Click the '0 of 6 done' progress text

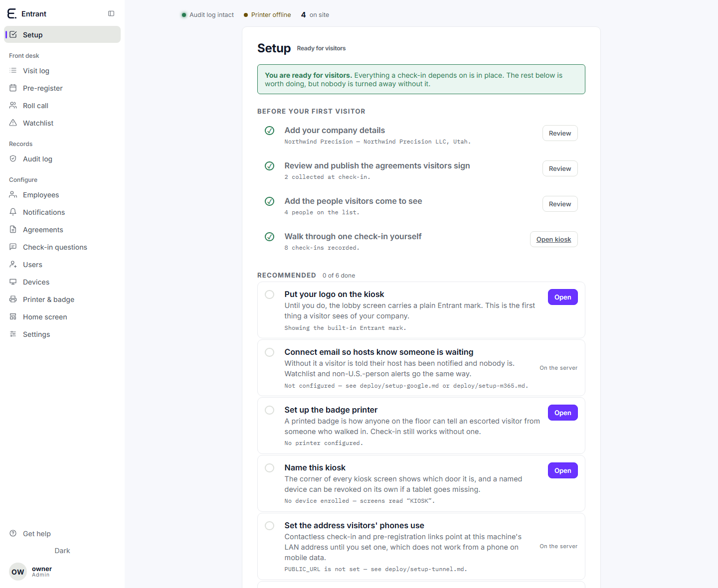339,275
